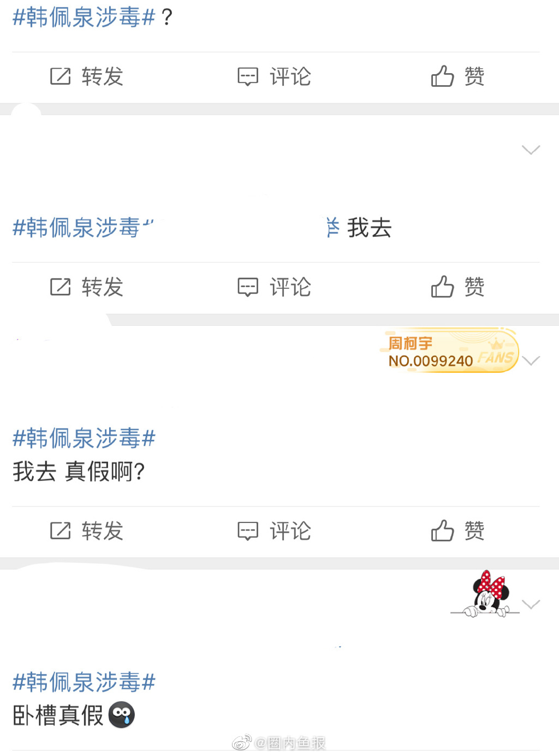Repost the "我去 真假啊?" post
The width and height of the screenshot is (559, 756).
tap(86, 531)
